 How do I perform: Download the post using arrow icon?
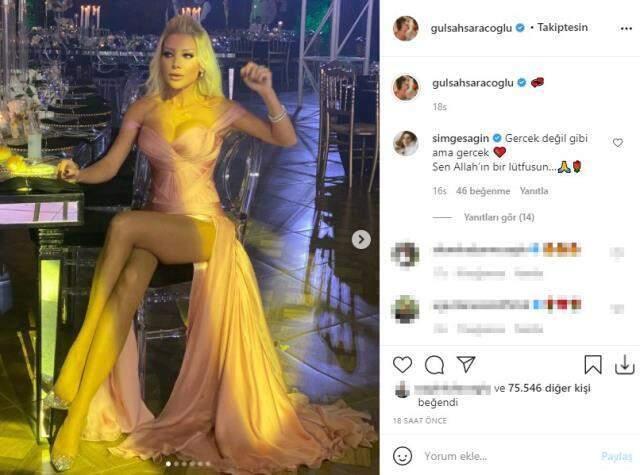[x=624, y=364]
